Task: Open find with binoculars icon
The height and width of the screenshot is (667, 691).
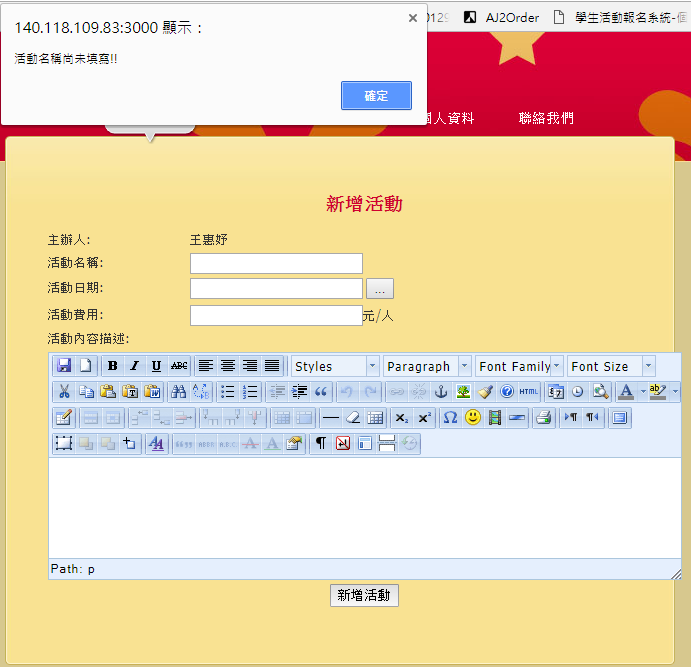Action: (178, 392)
